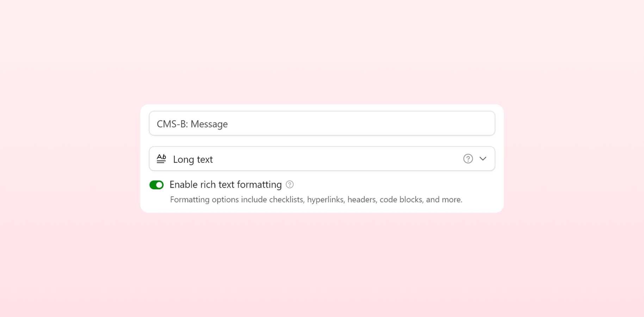644x317 pixels.
Task: Expand the field type selector showing Long text
Action: [322, 159]
